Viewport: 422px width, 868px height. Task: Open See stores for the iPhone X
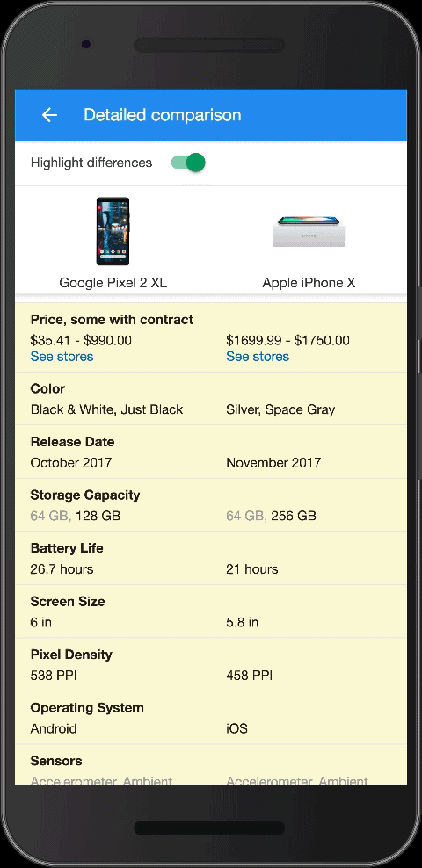click(x=258, y=357)
